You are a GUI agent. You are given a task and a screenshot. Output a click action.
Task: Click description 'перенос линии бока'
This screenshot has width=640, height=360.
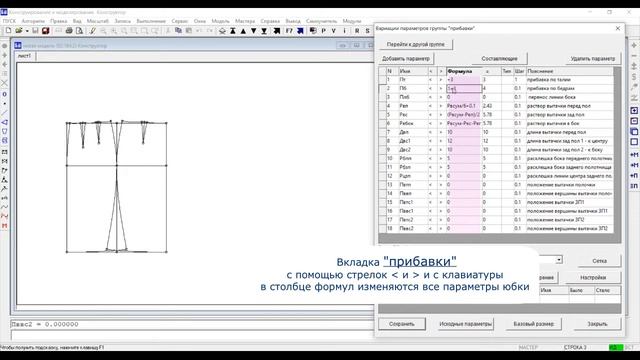pos(551,97)
